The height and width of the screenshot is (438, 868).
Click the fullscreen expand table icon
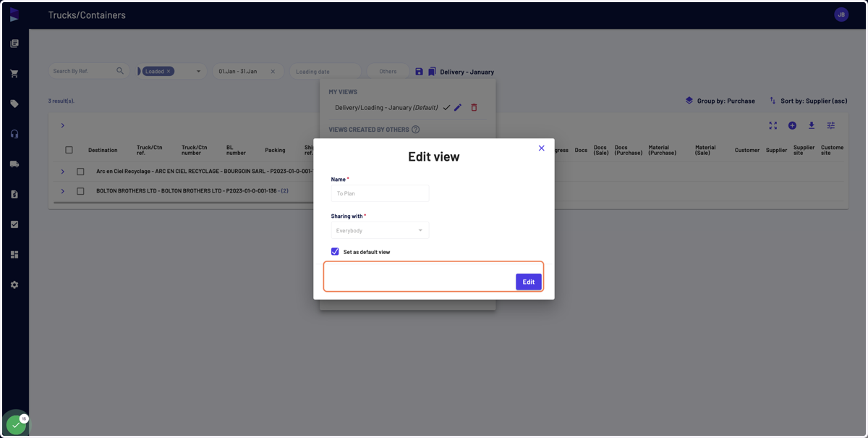click(x=773, y=125)
